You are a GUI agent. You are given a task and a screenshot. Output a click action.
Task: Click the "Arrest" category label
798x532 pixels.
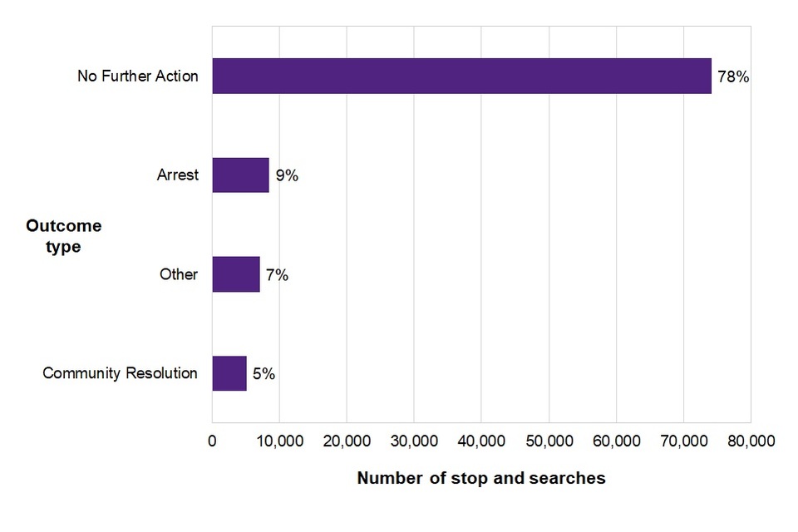click(x=178, y=175)
